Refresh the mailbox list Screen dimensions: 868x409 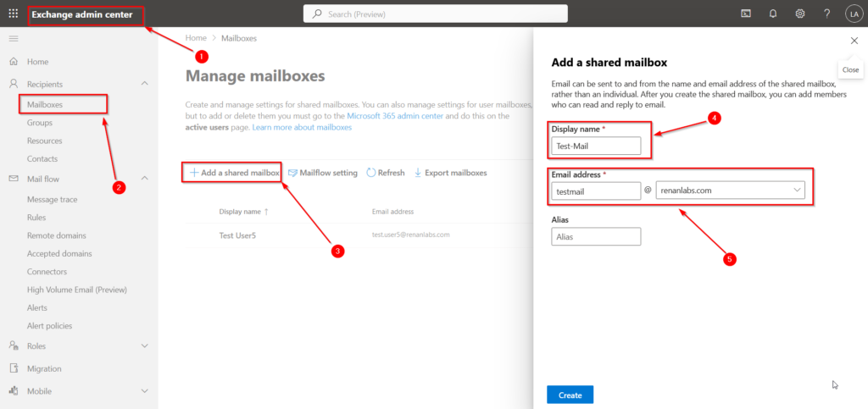tap(386, 173)
